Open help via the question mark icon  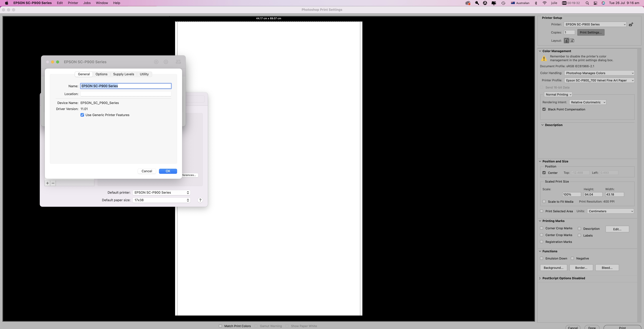[x=200, y=200]
